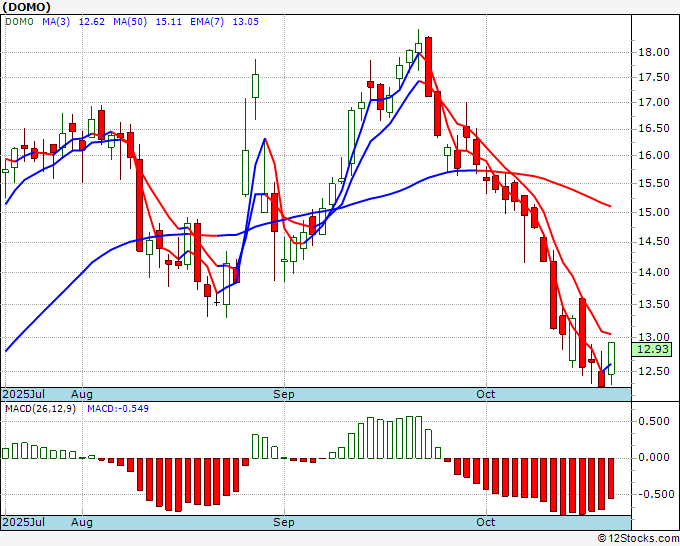680x546 pixels.
Task: Click the 17.00 price axis label
Action: 654,103
